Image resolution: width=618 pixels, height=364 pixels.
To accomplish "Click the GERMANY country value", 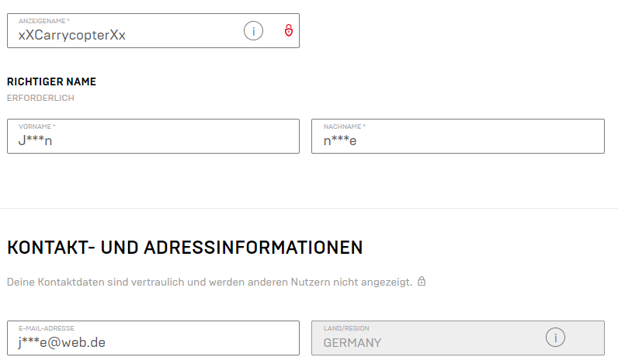I will pos(352,343).
